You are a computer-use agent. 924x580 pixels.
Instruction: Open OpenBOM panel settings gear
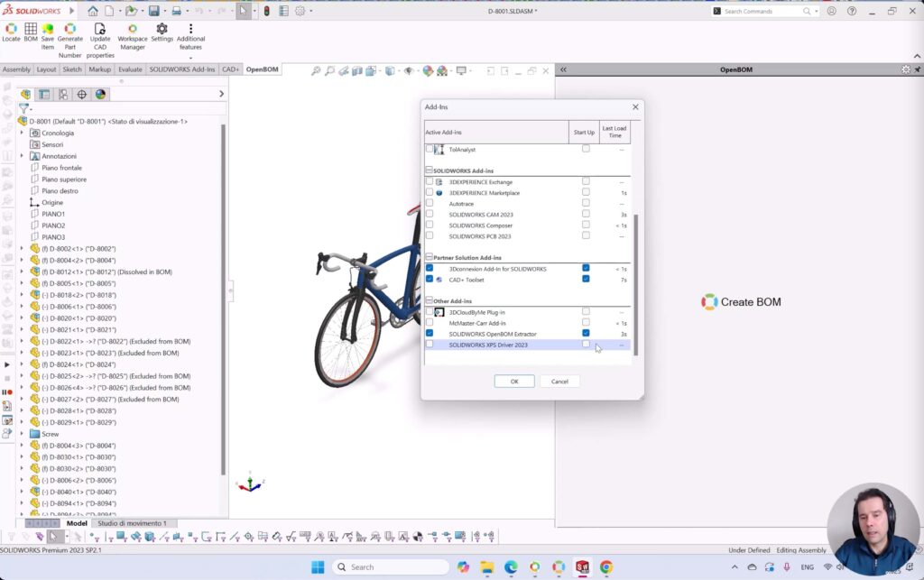pos(906,69)
